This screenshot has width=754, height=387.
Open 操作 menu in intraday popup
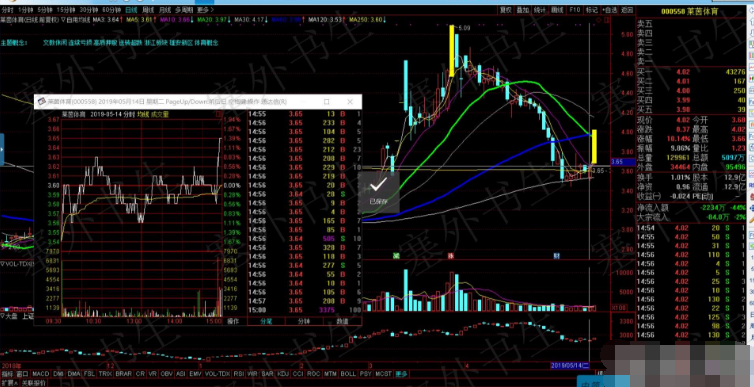tap(233, 321)
